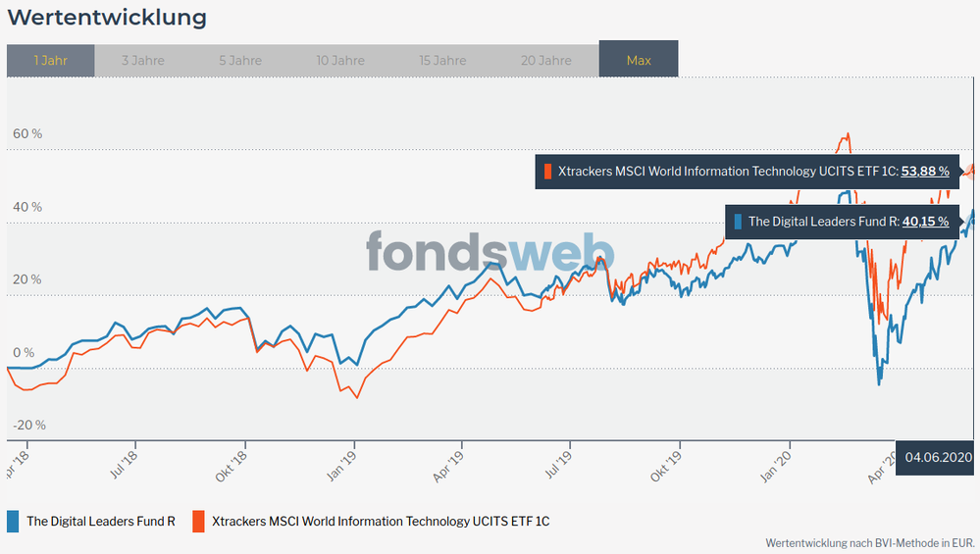980x554 pixels.
Task: Switch to the 15 Jahre tab
Action: (442, 60)
